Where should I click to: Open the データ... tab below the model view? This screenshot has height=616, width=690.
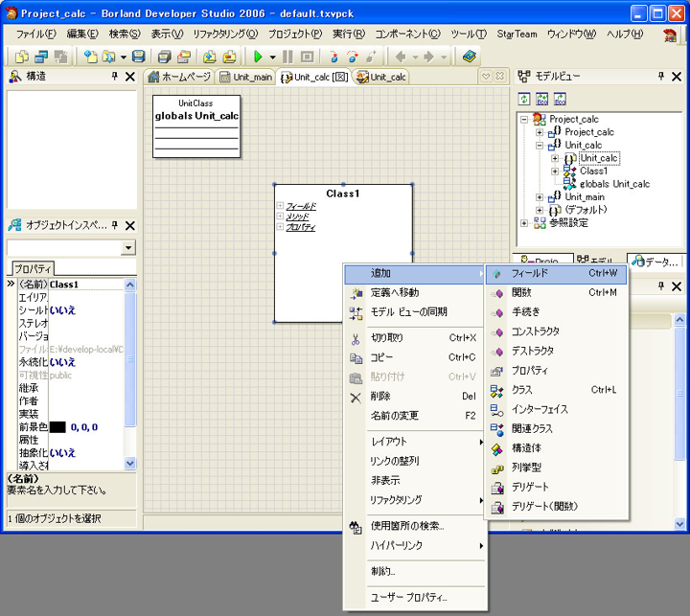point(655,262)
